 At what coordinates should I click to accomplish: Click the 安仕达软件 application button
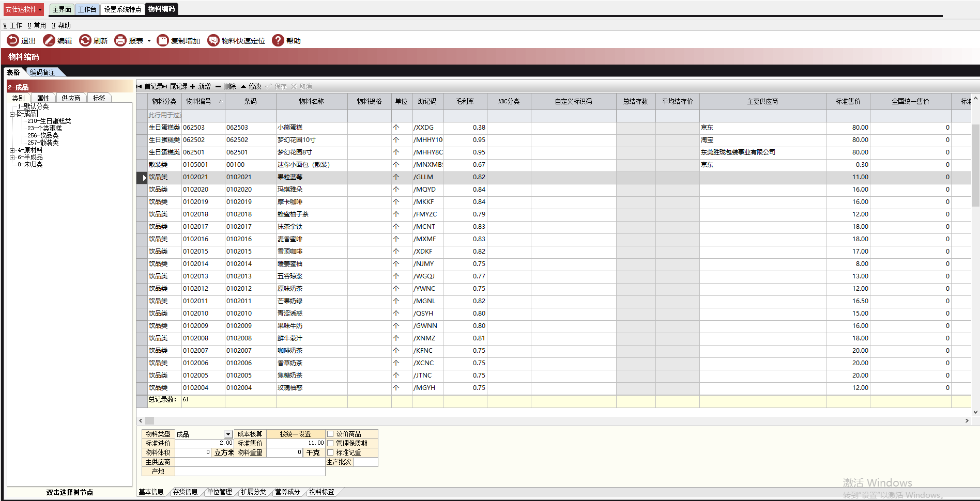(x=23, y=9)
